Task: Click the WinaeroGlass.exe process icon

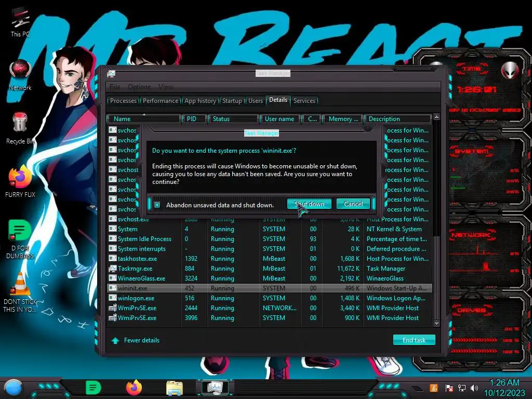Action: coord(112,278)
